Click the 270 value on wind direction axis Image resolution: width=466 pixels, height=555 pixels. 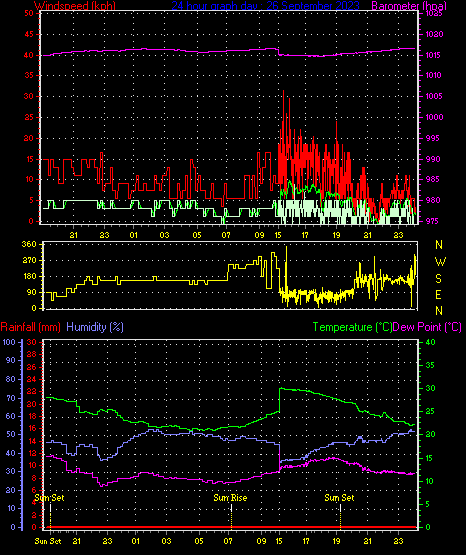29,261
